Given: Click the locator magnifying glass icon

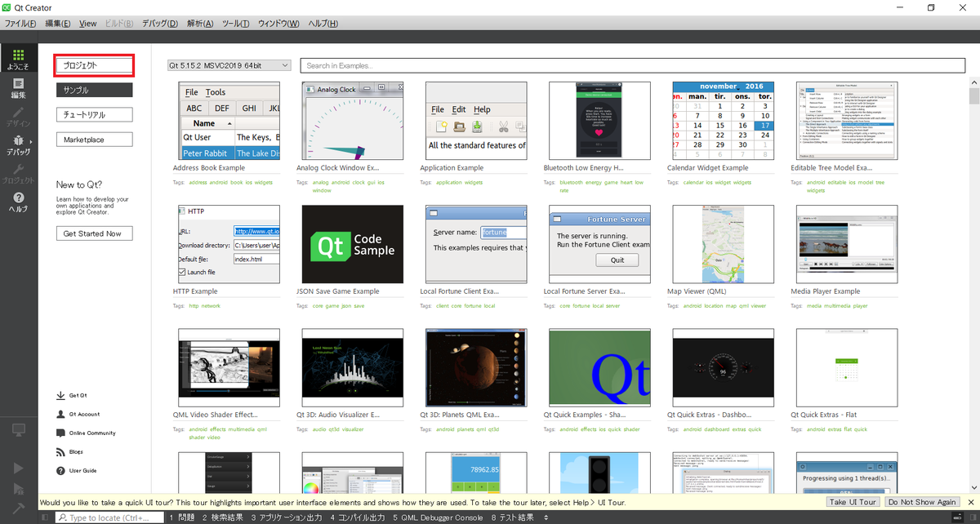Looking at the screenshot, I should 63,517.
